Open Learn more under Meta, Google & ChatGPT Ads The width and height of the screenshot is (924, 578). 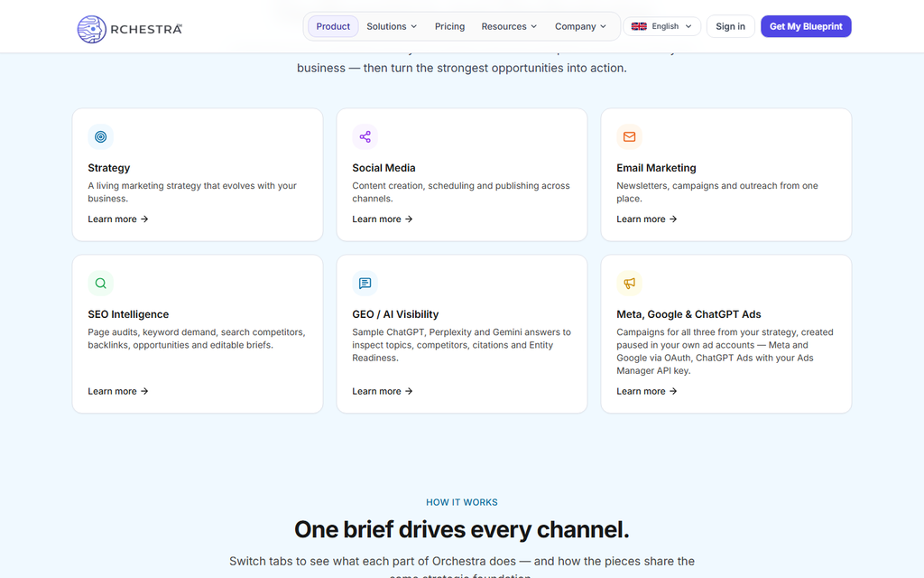pyautogui.click(x=646, y=391)
